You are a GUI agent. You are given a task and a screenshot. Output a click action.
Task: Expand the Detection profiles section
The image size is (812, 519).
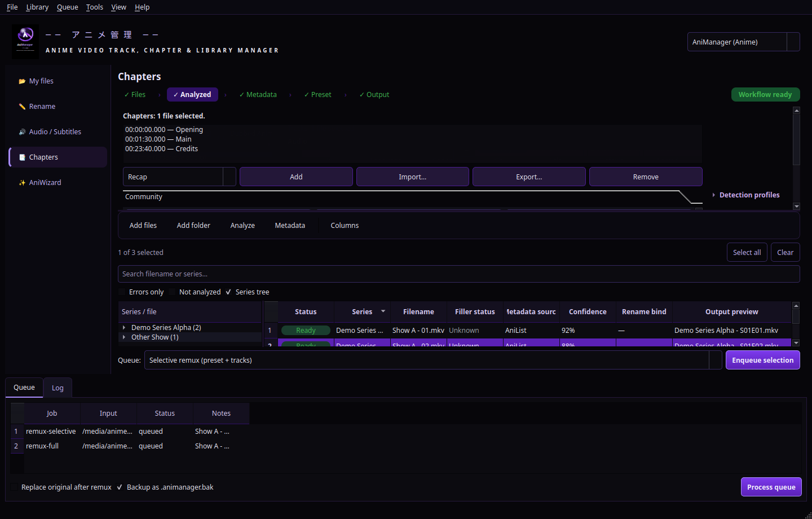(x=745, y=195)
